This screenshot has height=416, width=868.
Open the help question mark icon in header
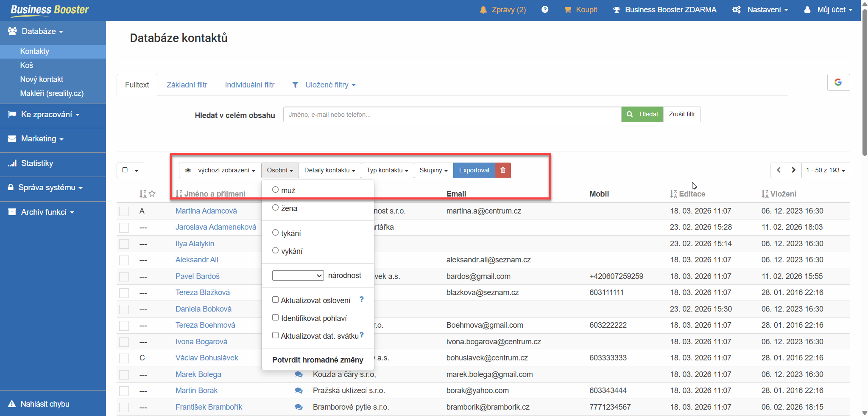[x=545, y=10]
